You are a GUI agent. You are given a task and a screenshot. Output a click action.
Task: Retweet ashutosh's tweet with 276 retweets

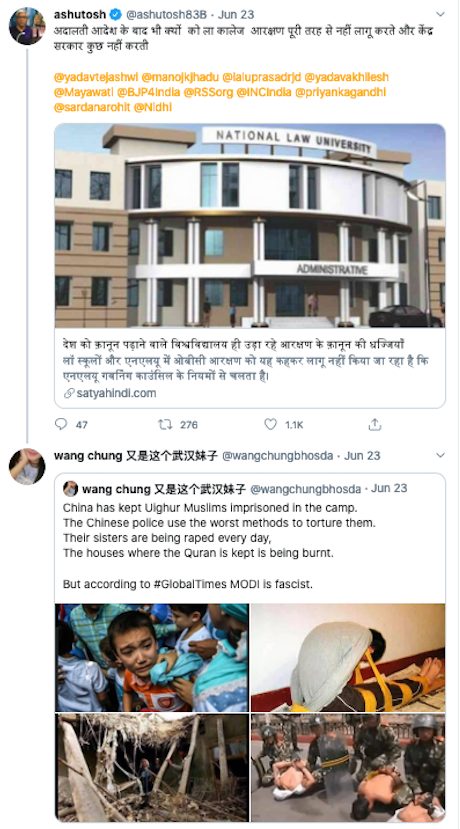[165, 424]
